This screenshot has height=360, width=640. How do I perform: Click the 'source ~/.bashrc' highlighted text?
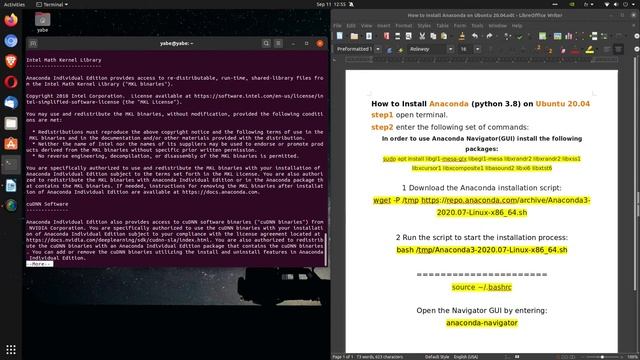(482, 287)
